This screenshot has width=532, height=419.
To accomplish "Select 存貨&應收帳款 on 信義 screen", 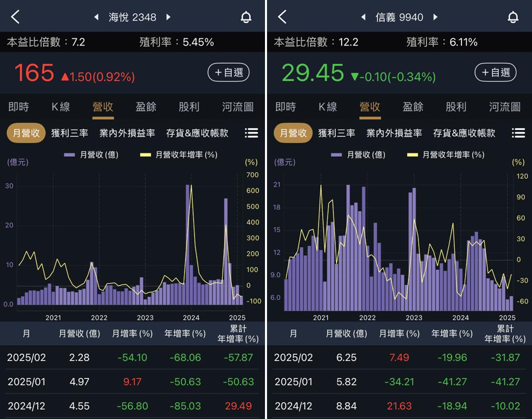I will click(x=464, y=133).
